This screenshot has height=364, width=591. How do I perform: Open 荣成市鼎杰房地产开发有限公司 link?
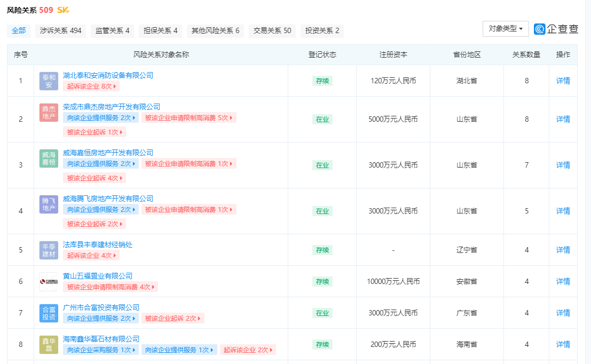click(111, 107)
